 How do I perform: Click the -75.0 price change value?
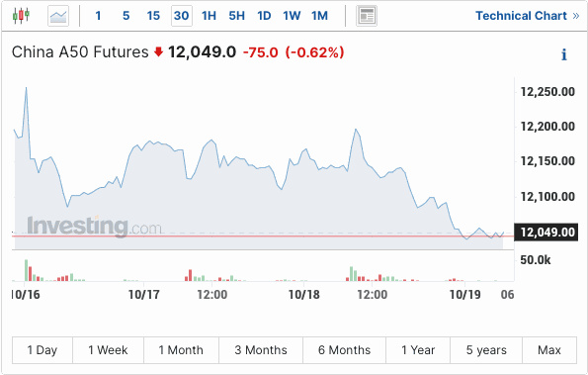coord(261,52)
